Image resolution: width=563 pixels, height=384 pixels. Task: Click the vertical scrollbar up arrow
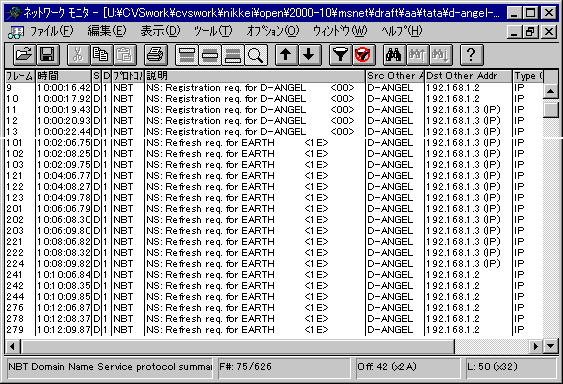(x=550, y=92)
